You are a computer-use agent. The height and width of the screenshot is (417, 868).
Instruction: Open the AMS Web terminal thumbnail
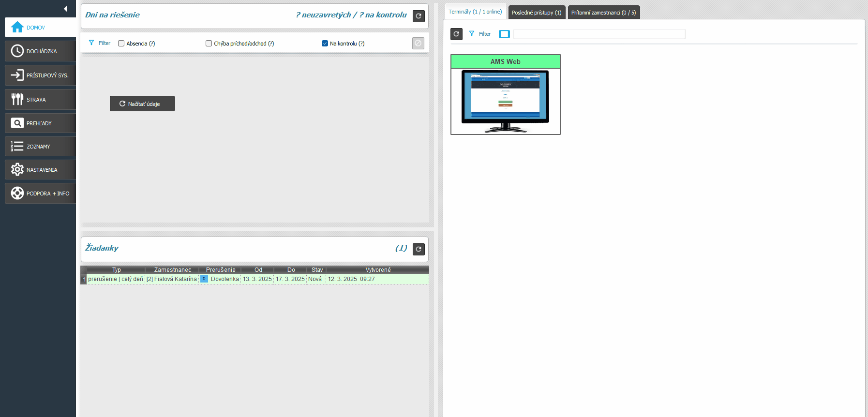coord(505,101)
